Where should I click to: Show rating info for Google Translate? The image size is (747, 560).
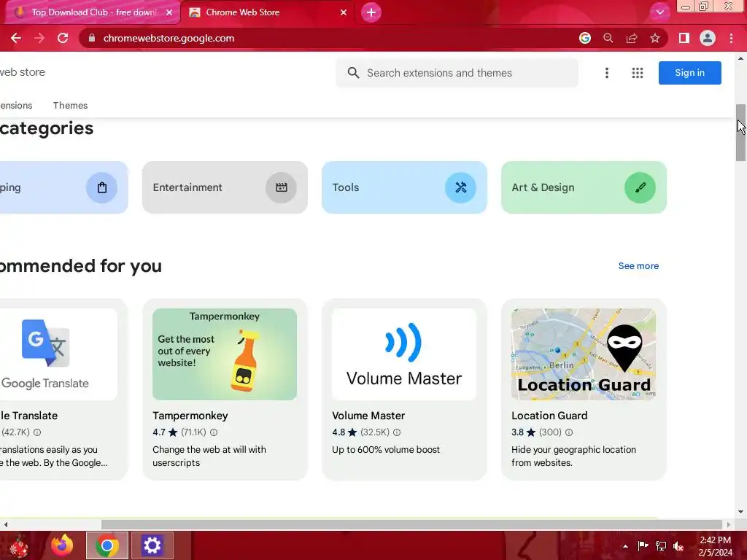(x=37, y=432)
